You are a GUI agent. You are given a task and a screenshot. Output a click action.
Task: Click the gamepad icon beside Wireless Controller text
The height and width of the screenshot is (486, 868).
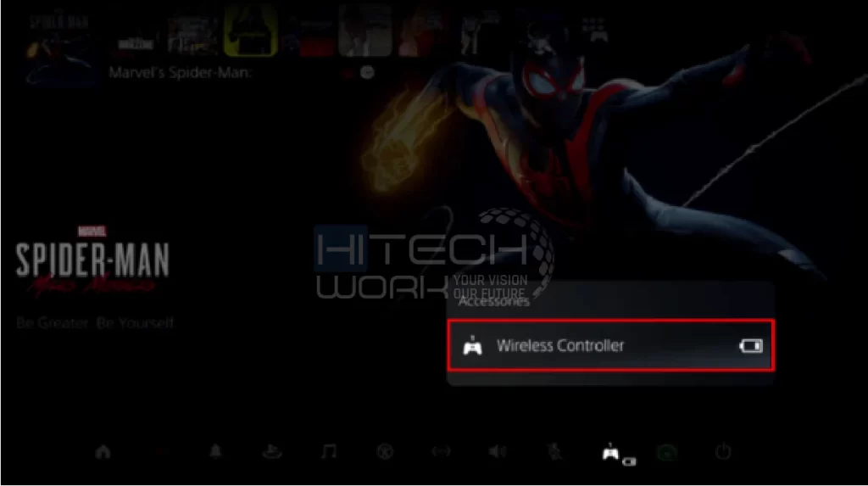pyautogui.click(x=472, y=346)
